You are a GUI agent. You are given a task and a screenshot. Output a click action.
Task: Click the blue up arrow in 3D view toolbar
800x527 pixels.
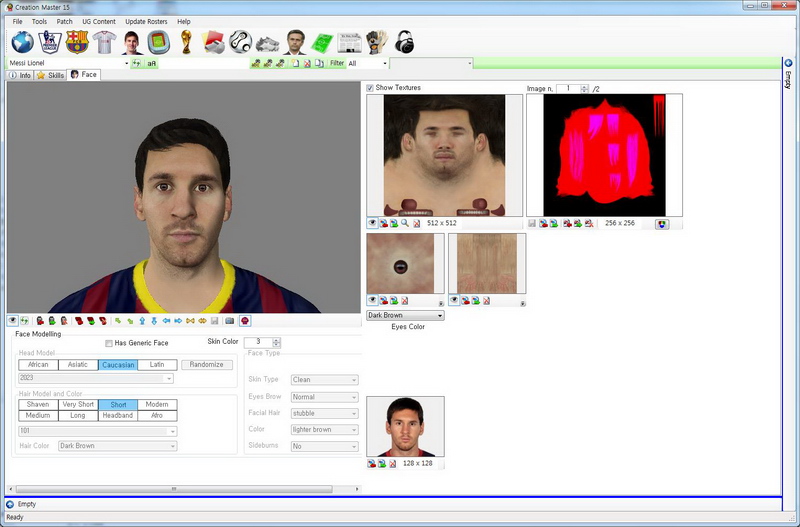pyautogui.click(x=142, y=321)
